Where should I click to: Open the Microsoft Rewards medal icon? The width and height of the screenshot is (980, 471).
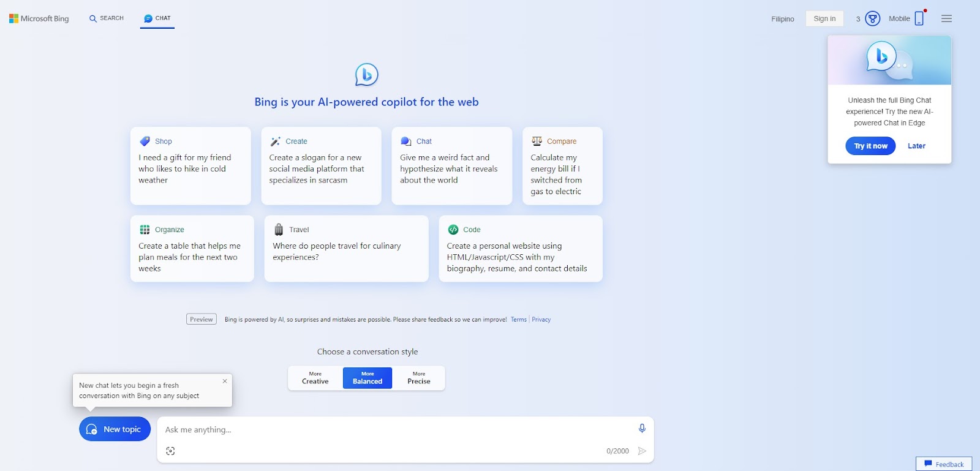(872, 18)
